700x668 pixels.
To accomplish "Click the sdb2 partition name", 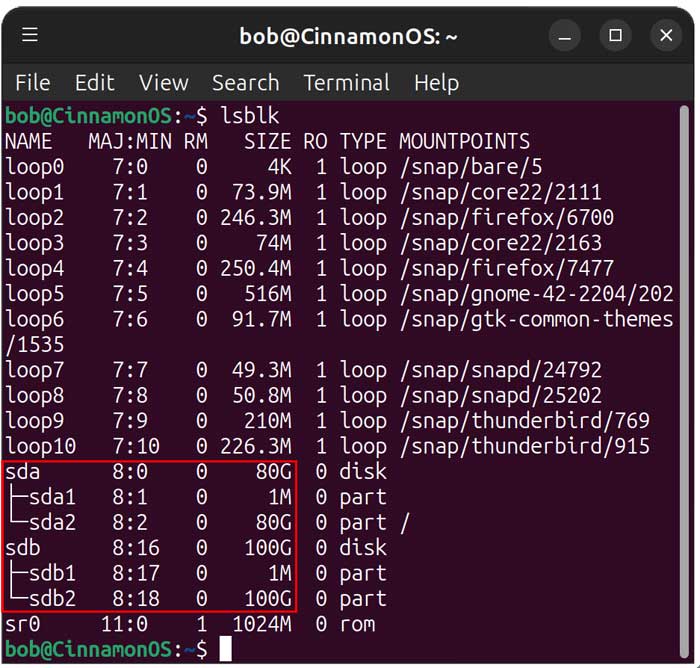I will [52, 599].
